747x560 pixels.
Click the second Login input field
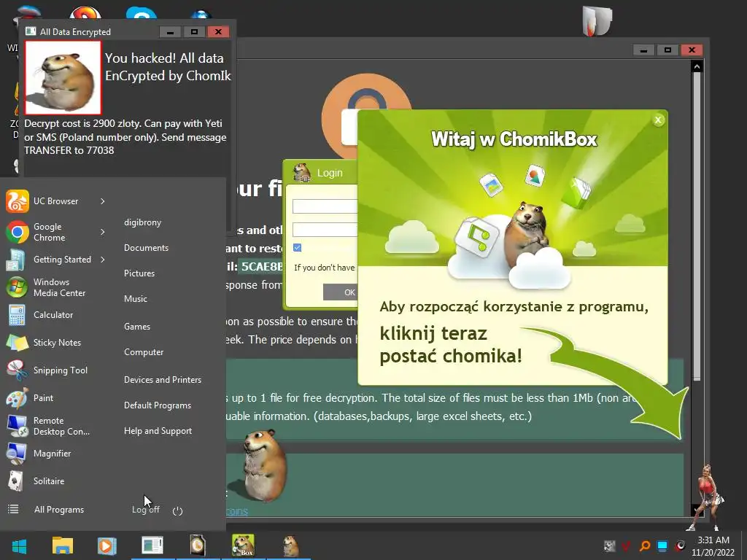[x=325, y=230]
